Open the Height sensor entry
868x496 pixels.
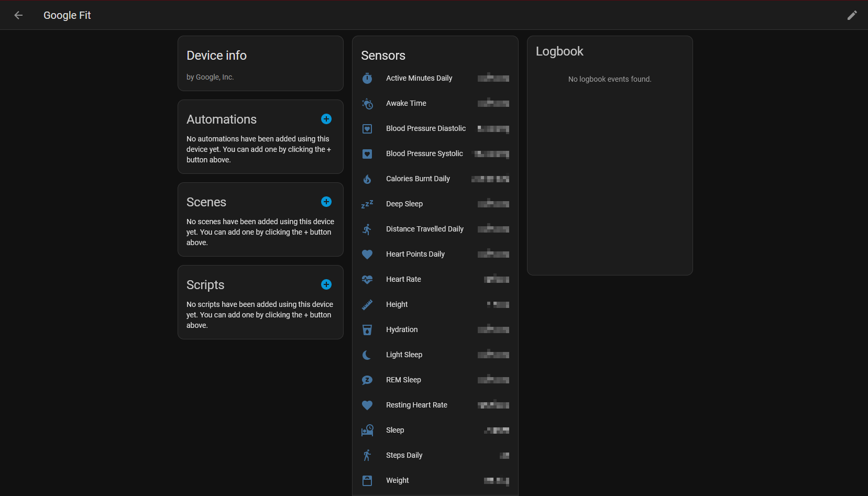pyautogui.click(x=435, y=304)
